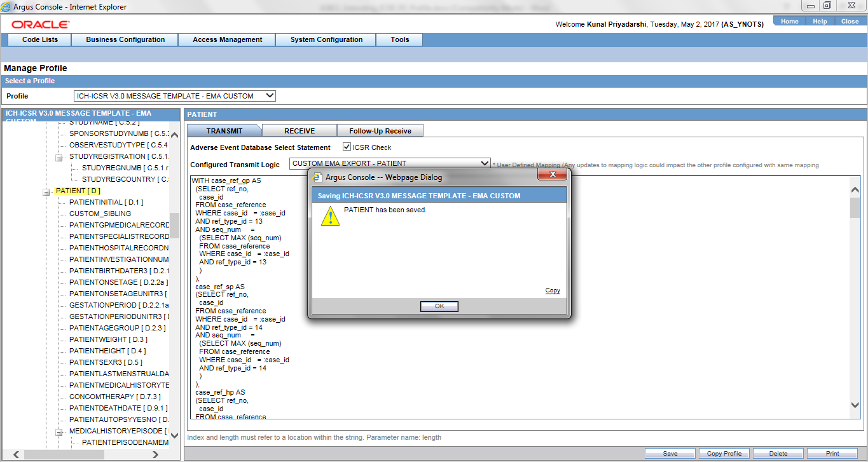Select PATIENTAUTOPSYYESNO tree item
The width and height of the screenshot is (868, 462).
click(x=119, y=419)
